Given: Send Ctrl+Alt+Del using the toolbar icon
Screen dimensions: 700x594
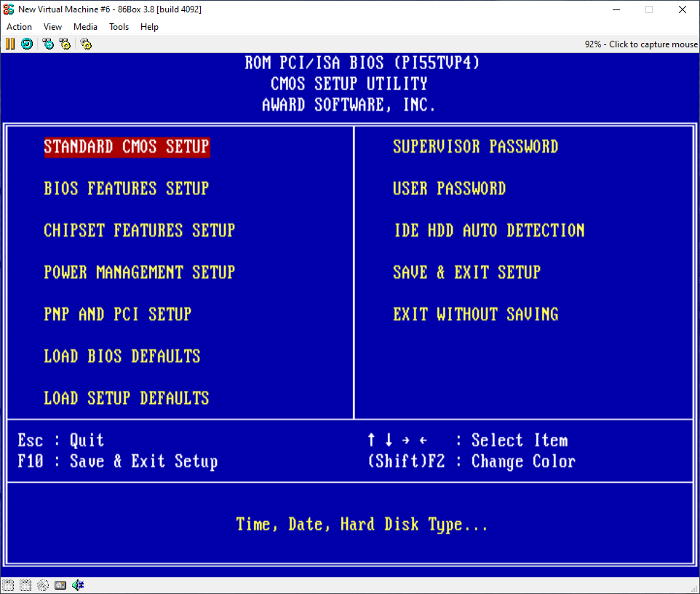Looking at the screenshot, I should pos(48,44).
